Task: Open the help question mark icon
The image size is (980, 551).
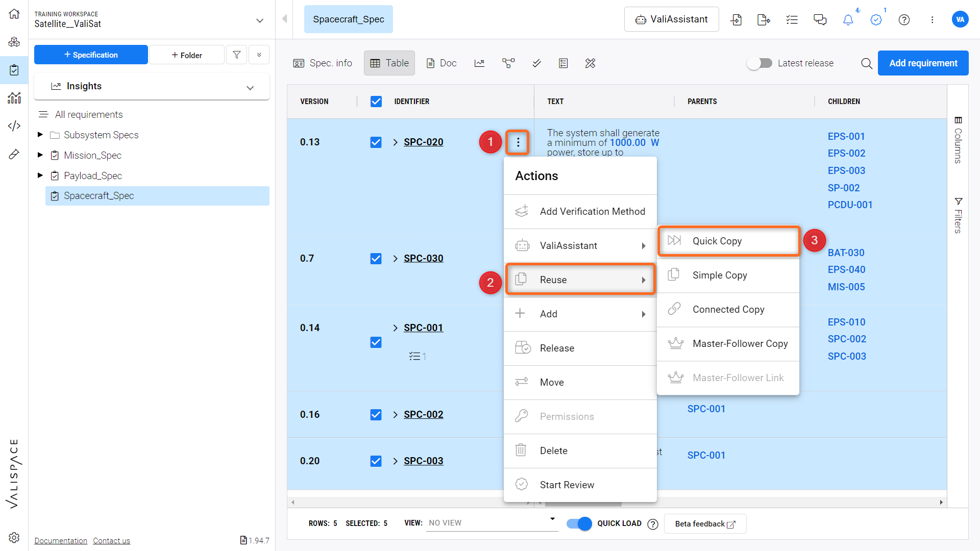Action: 904,19
